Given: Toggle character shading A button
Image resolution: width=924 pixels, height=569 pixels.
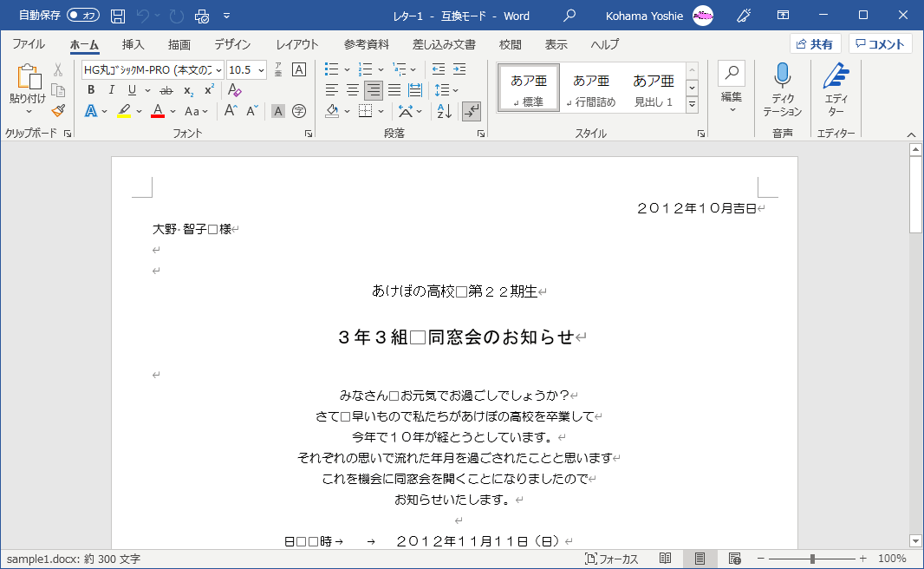Looking at the screenshot, I should pyautogui.click(x=278, y=111).
